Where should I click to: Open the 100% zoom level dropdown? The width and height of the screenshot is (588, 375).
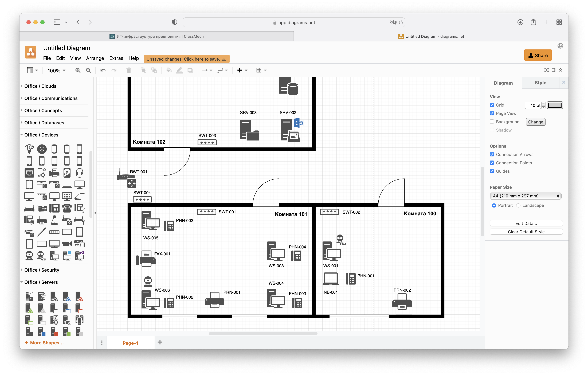click(56, 71)
